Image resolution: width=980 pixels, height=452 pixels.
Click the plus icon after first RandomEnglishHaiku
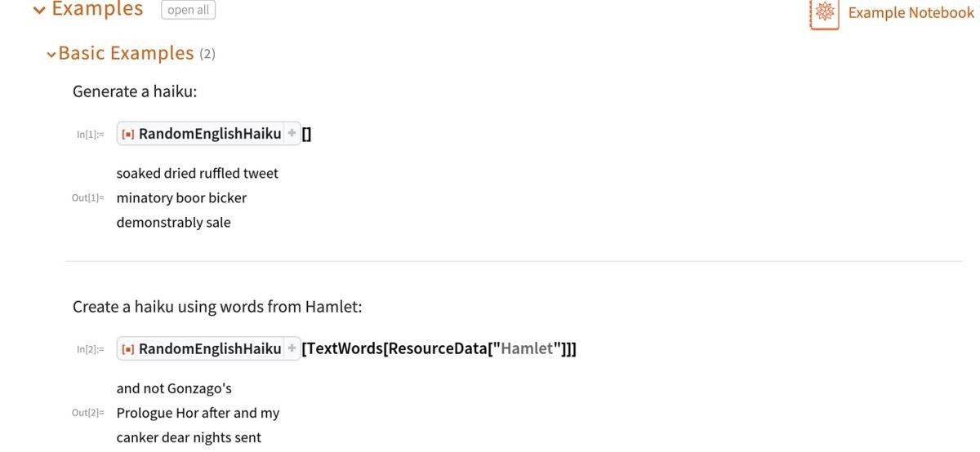[x=292, y=133]
